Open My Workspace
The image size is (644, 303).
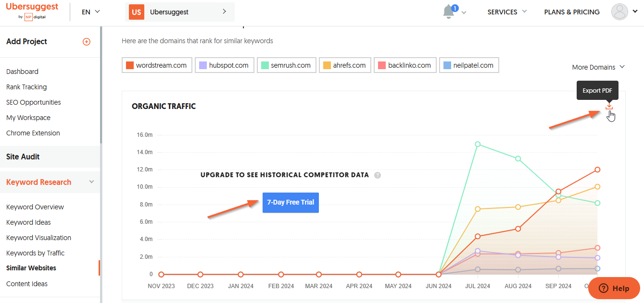point(28,118)
